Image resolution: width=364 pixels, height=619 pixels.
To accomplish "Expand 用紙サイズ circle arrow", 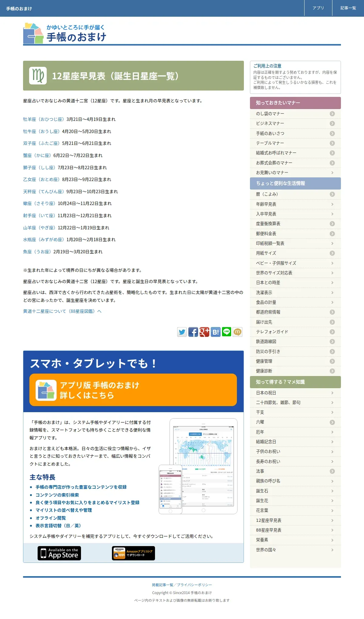I will tap(332, 253).
